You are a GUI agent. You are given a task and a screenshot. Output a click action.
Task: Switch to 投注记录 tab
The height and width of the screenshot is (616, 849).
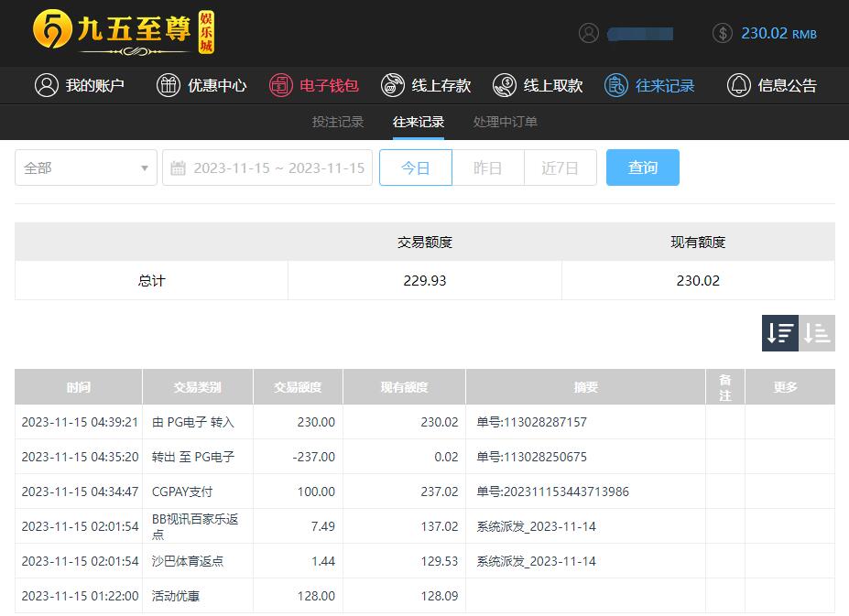click(x=337, y=122)
